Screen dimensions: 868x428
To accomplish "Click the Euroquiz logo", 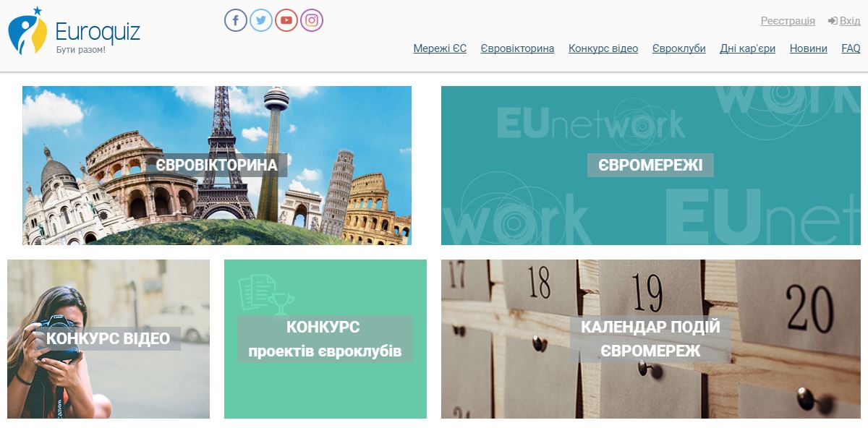I will tap(74, 34).
